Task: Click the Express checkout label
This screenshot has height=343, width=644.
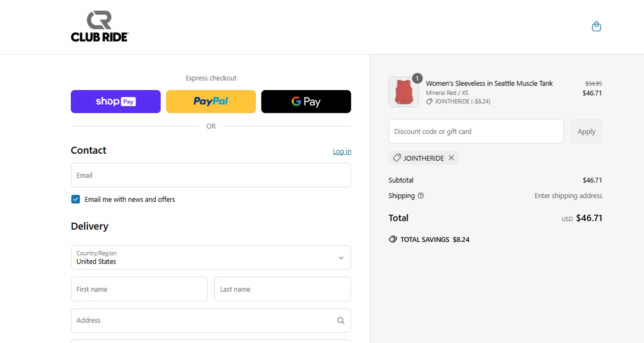Action: click(211, 78)
